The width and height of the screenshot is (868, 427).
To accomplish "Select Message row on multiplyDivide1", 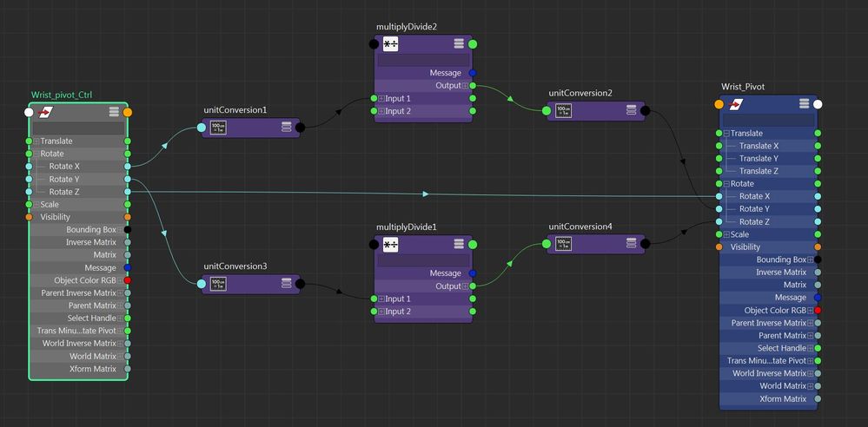I will pos(423,273).
